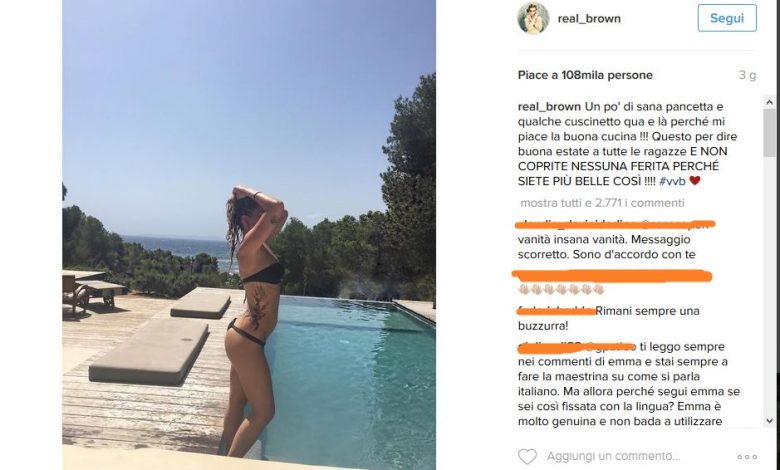This screenshot has width=780, height=470.
Task: Open the real_brown username beside the avatar
Action: [589, 19]
